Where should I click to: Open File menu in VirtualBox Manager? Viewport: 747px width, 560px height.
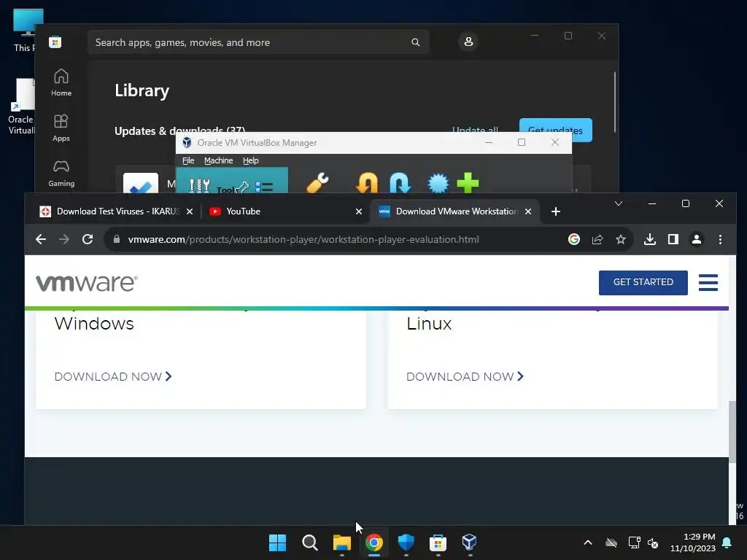(188, 160)
